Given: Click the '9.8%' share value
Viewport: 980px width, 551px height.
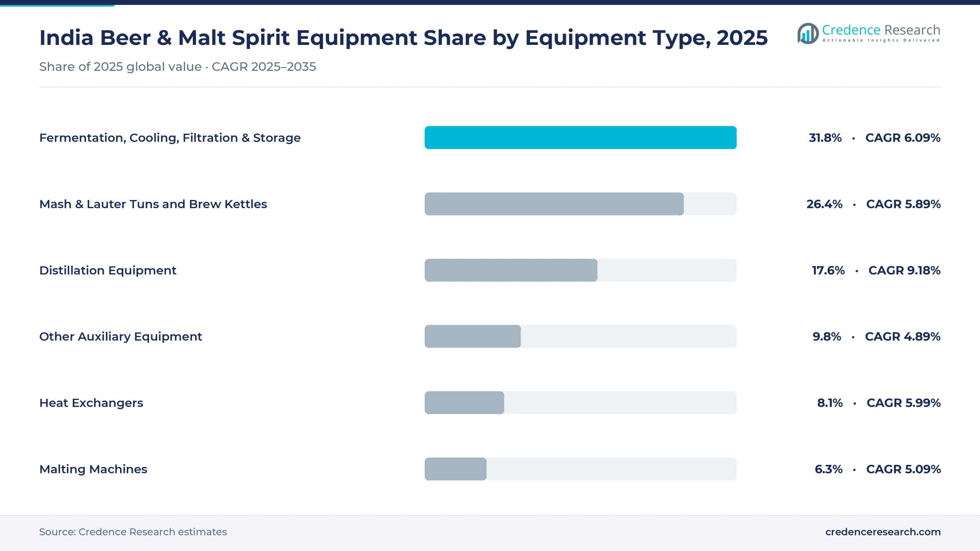Looking at the screenshot, I should pos(827,337).
